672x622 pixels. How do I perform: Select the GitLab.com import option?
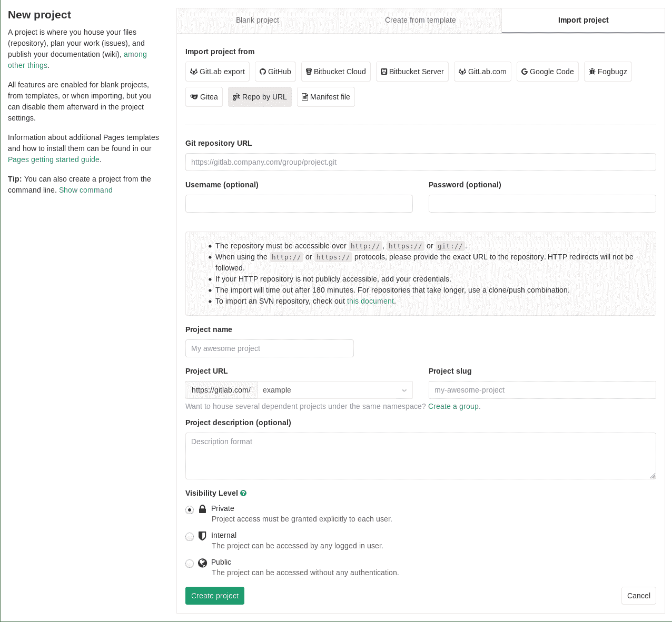click(x=482, y=72)
